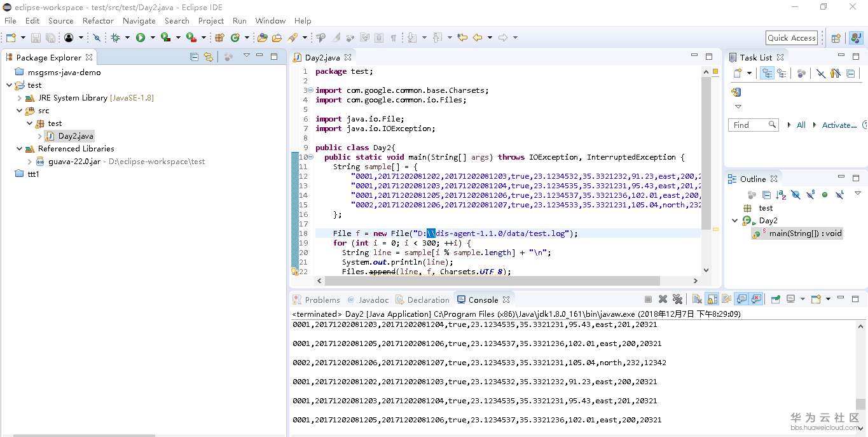
Task: Toggle Scroll Lock in the Console
Action: click(712, 300)
